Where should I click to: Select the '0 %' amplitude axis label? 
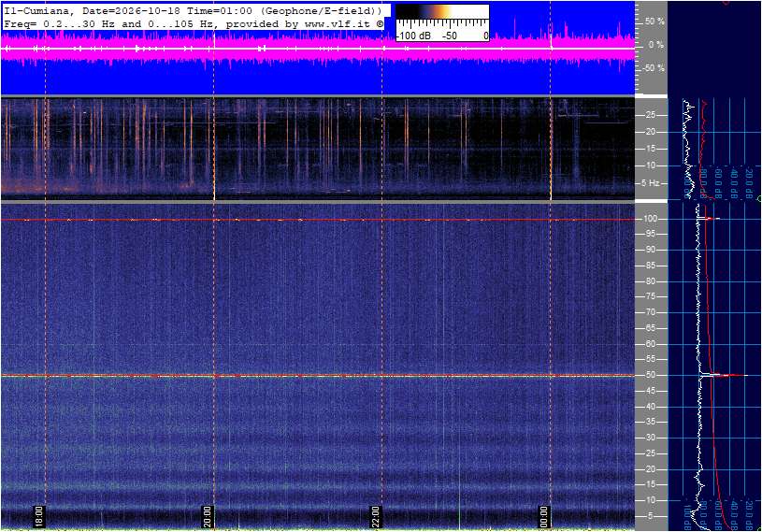tap(655, 45)
